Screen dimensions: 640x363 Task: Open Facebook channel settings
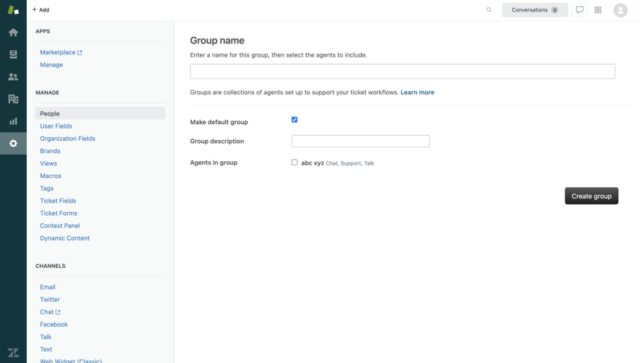coord(54,324)
